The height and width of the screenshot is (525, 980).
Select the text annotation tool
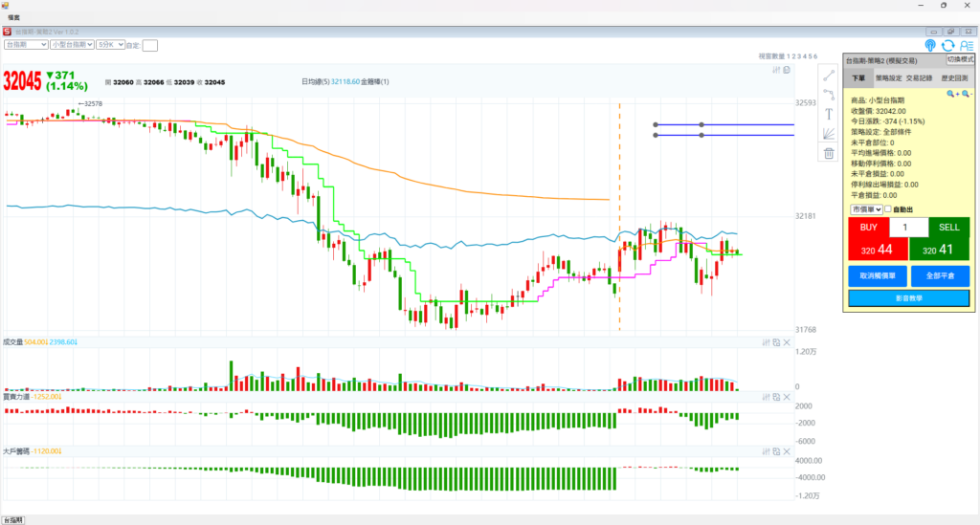(829, 114)
